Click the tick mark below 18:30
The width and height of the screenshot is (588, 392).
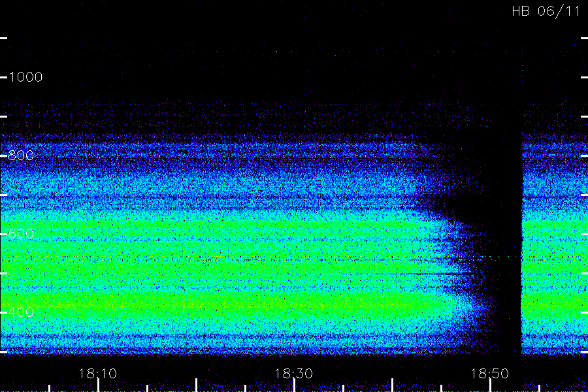click(294, 385)
